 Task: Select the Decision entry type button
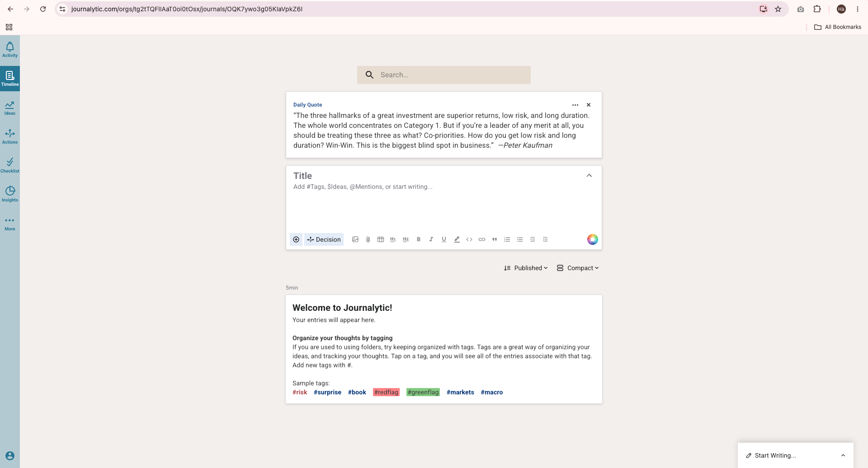point(324,239)
